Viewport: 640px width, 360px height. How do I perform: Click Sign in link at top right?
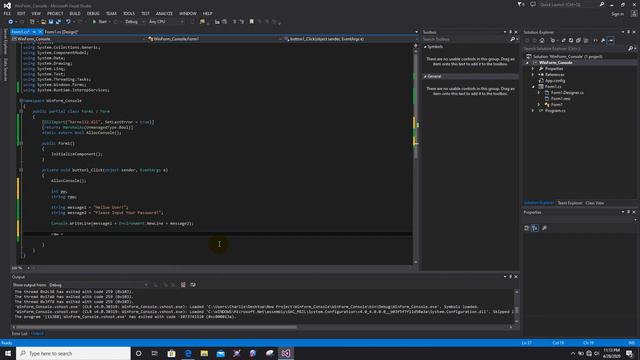coord(618,14)
